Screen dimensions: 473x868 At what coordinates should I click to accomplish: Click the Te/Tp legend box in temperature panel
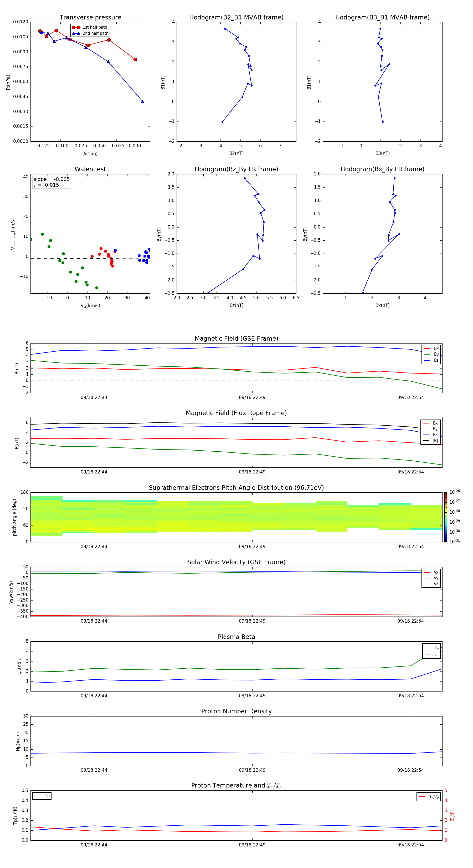pos(429,797)
